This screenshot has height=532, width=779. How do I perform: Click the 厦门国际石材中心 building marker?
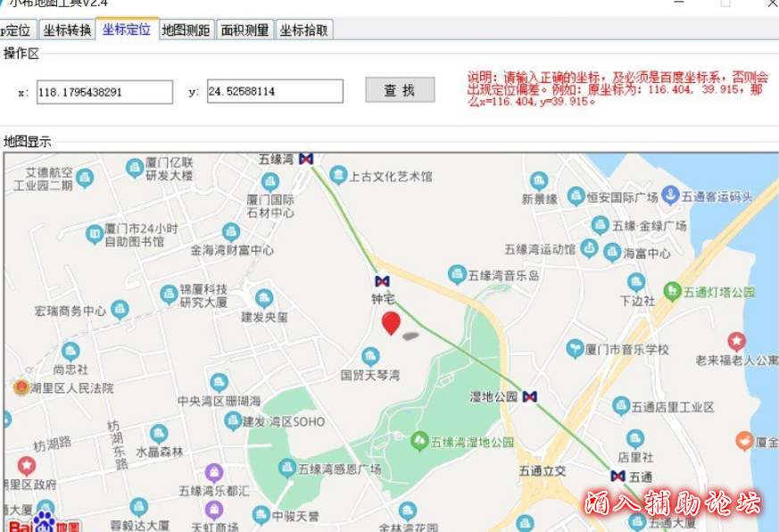tap(270, 182)
